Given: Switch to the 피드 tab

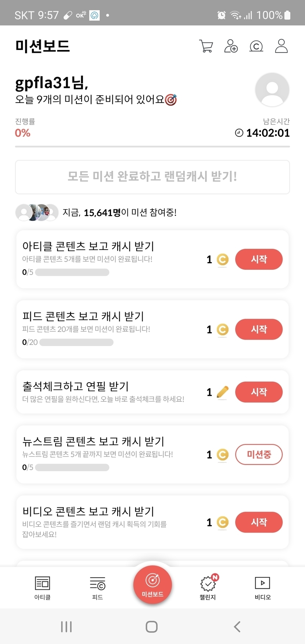Looking at the screenshot, I should [97, 587].
